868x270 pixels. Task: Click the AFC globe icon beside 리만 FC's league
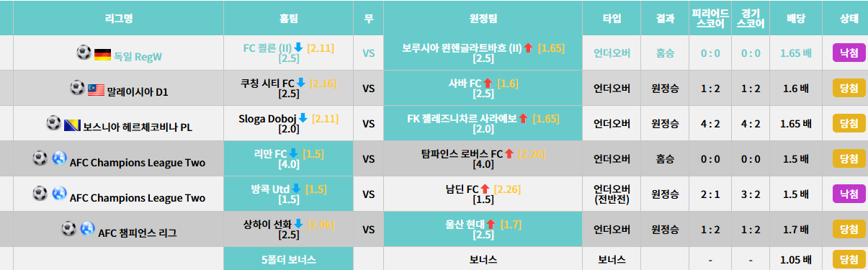point(59,159)
